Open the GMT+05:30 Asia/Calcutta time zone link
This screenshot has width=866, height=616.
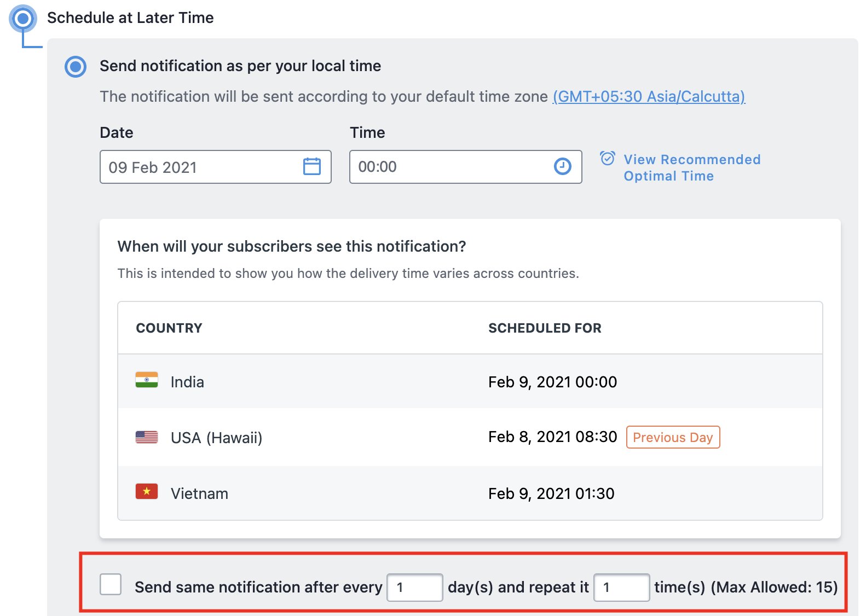click(x=649, y=97)
